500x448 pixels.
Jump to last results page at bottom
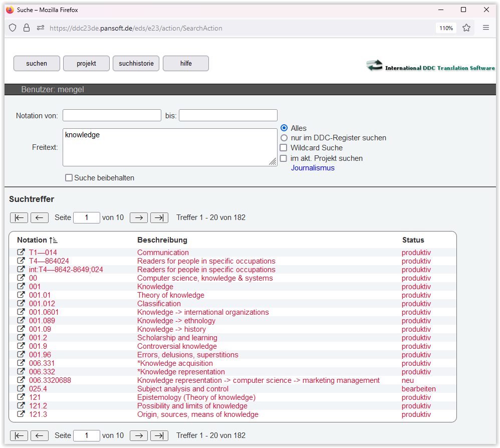click(x=159, y=435)
